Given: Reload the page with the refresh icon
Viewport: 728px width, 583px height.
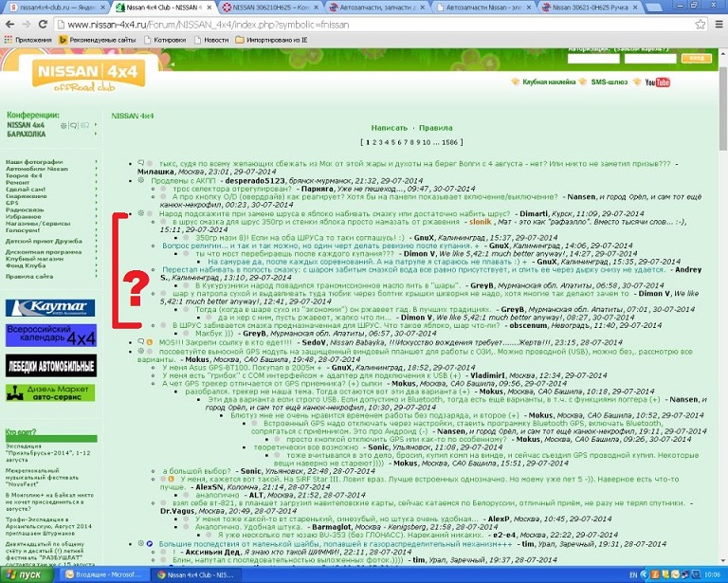Looking at the screenshot, I should click(x=43, y=25).
